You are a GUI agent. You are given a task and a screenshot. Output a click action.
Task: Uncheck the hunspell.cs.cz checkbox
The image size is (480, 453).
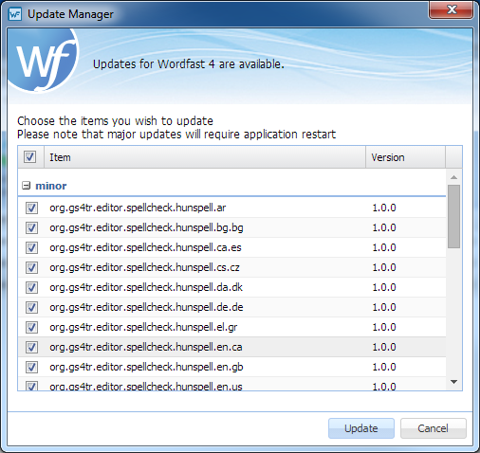coord(32,268)
